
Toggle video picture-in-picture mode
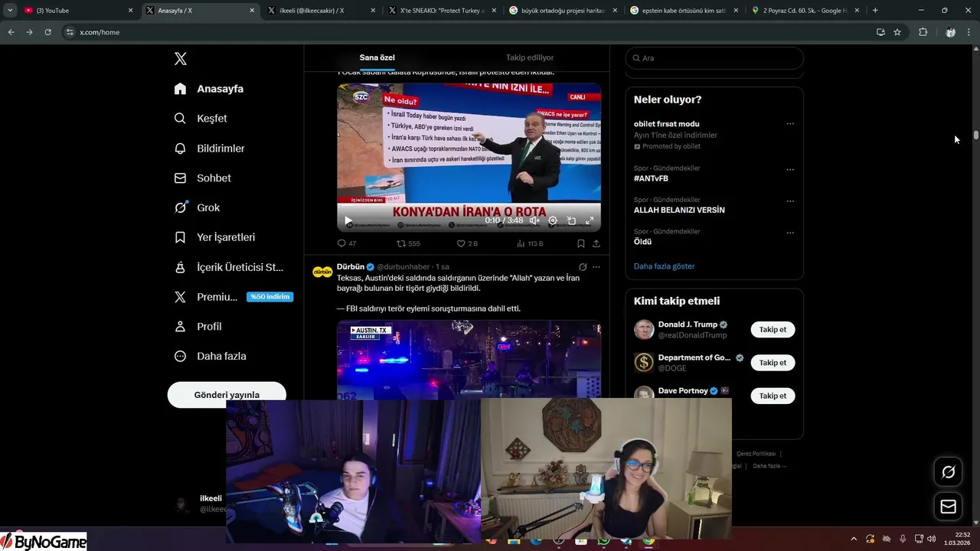pos(571,220)
